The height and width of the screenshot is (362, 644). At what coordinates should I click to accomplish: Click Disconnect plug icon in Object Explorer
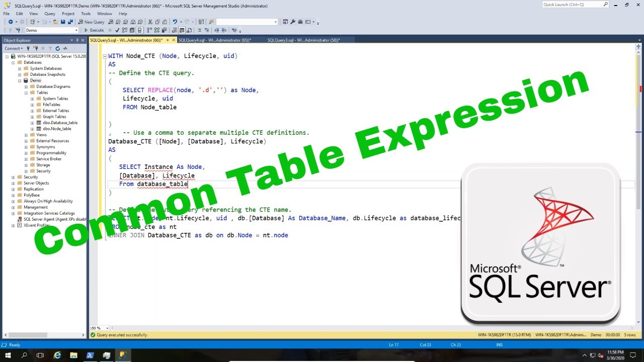(x=36, y=48)
